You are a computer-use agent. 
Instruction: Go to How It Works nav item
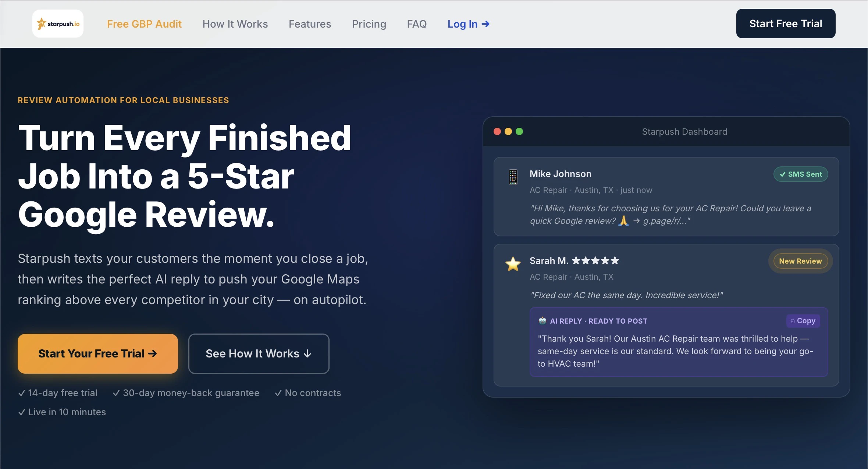(235, 24)
